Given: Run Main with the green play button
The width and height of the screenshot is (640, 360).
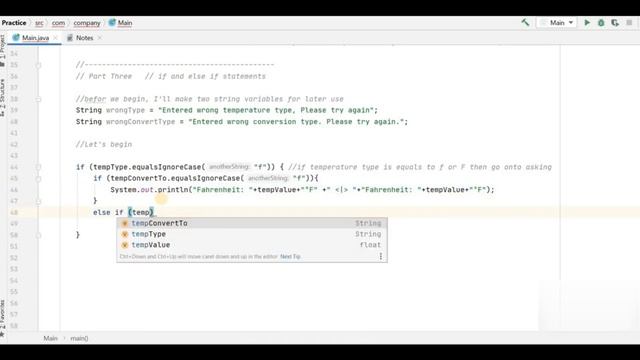Looking at the screenshot, I should coord(587,23).
